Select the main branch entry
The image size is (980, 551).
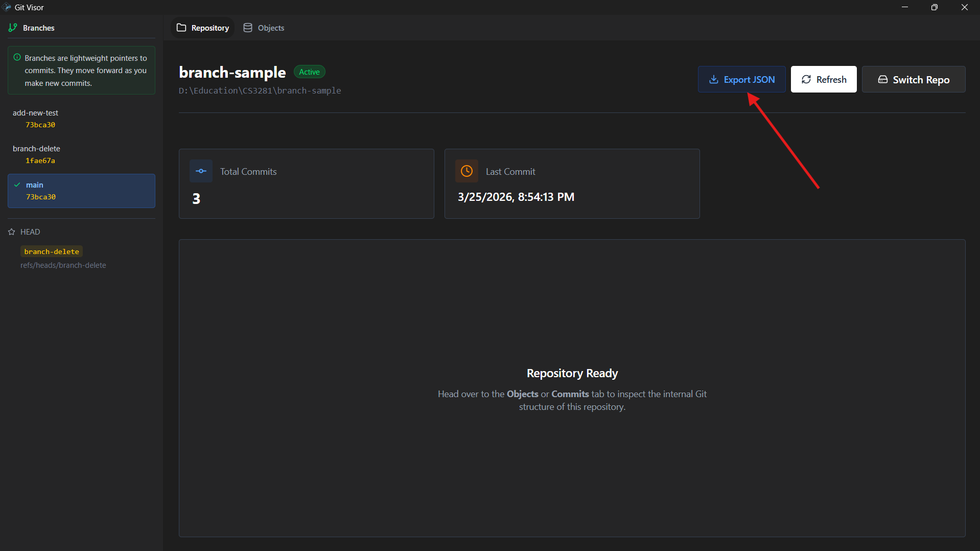click(81, 191)
